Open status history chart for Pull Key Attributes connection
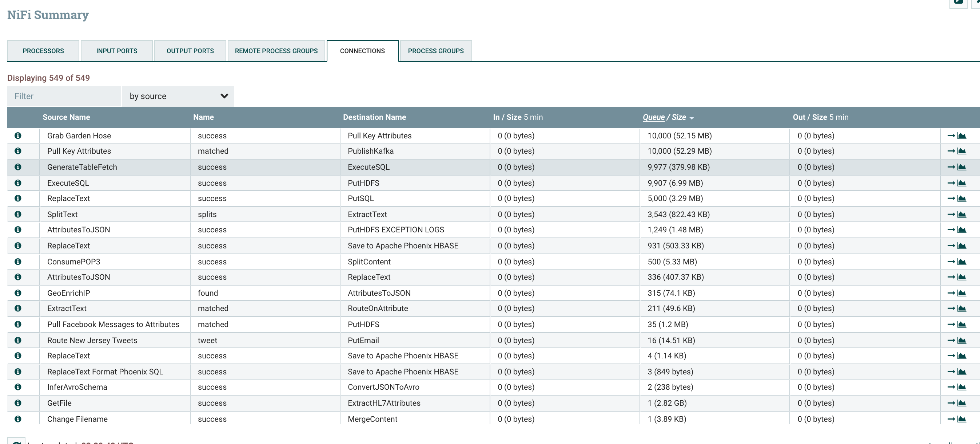Screen dimensions: 980x444 [962, 151]
